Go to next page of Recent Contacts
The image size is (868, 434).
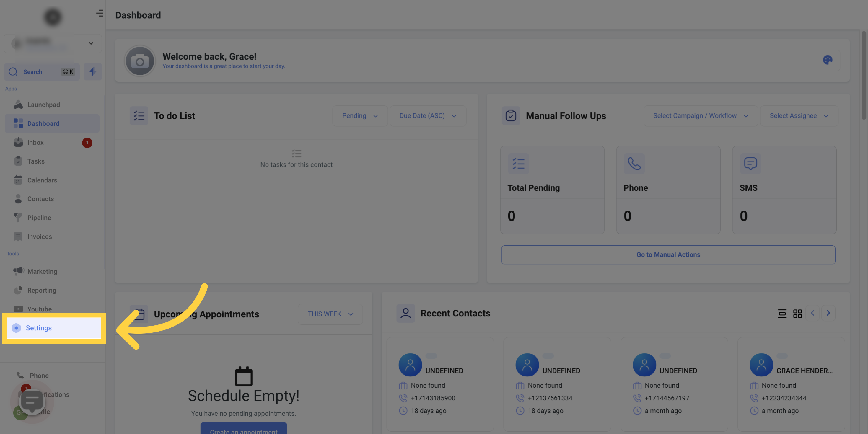click(828, 313)
